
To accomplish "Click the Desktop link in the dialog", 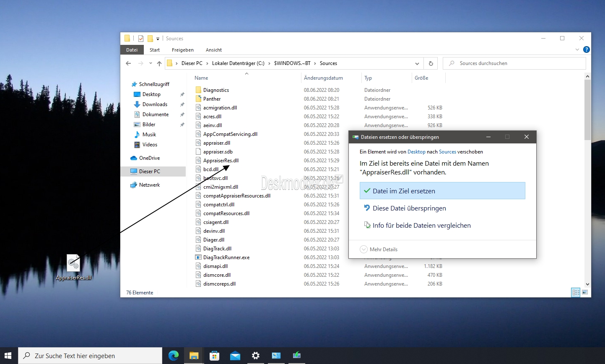I will tap(416, 152).
